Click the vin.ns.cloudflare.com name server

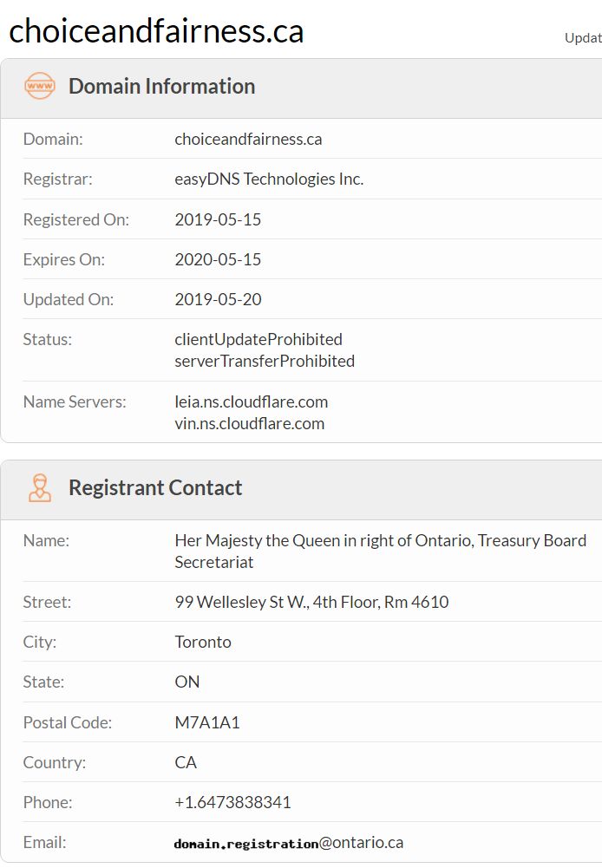(249, 424)
